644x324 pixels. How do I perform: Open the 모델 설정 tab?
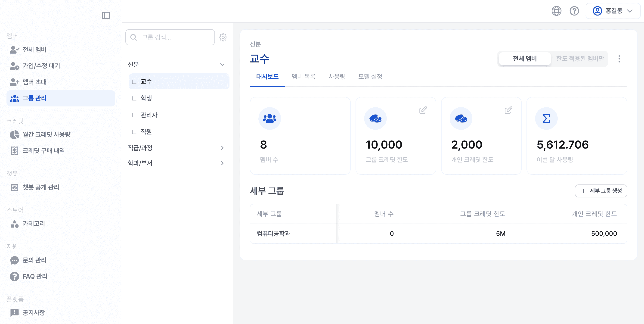click(x=370, y=77)
